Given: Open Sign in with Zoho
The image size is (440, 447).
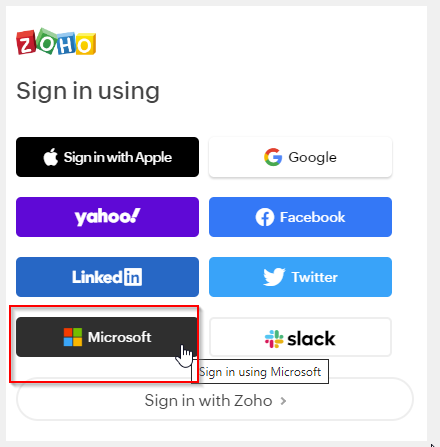Looking at the screenshot, I should point(215,399).
